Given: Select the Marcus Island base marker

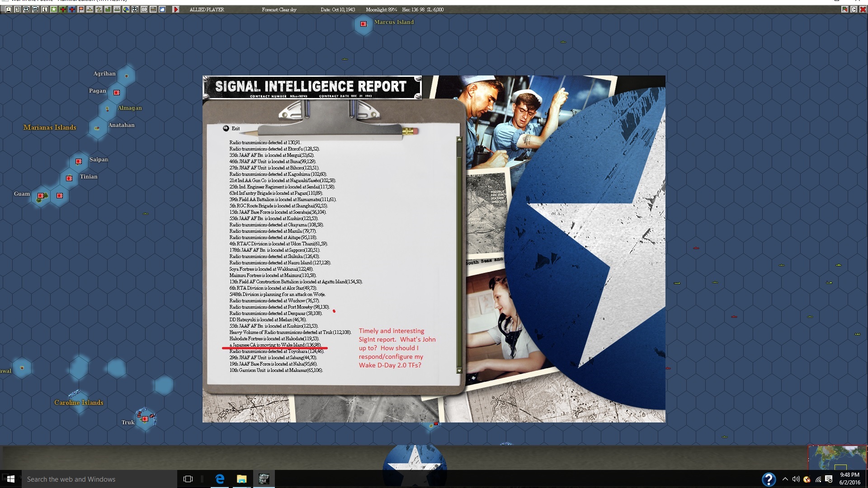Looking at the screenshot, I should pyautogui.click(x=363, y=24).
